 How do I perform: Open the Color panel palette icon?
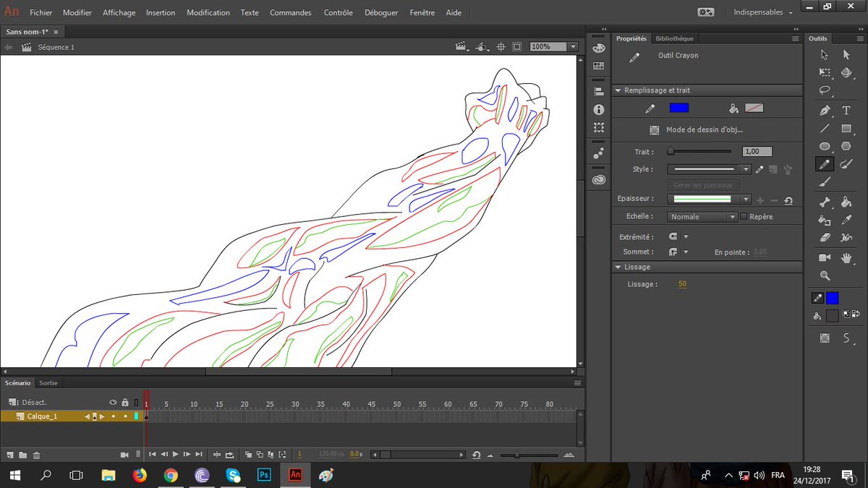[598, 48]
